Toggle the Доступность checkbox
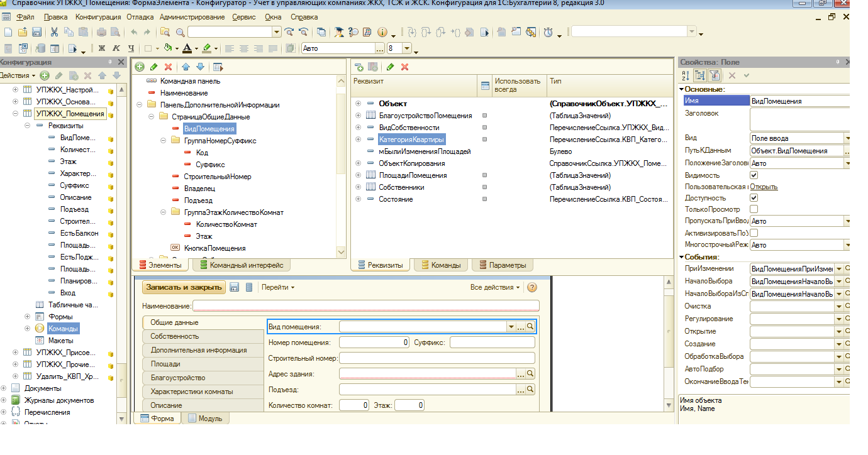The height and width of the screenshot is (455, 868). [754, 198]
